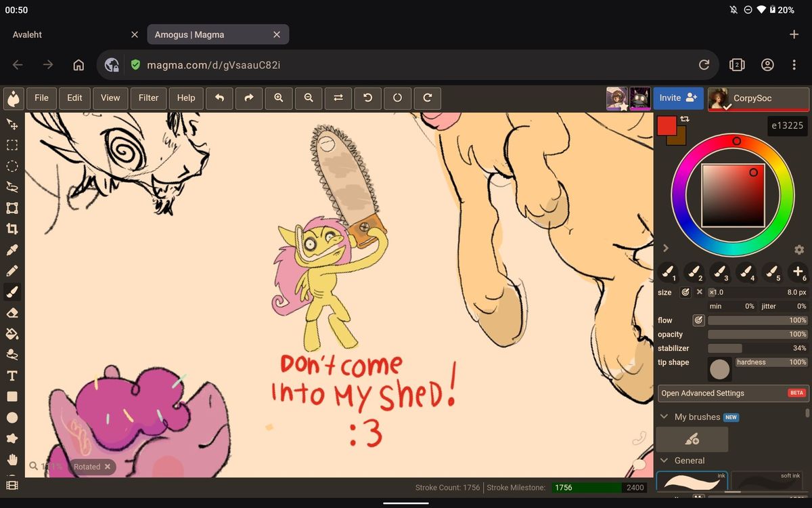
Task: Close the Amogus | Magma tab
Action: (276, 35)
